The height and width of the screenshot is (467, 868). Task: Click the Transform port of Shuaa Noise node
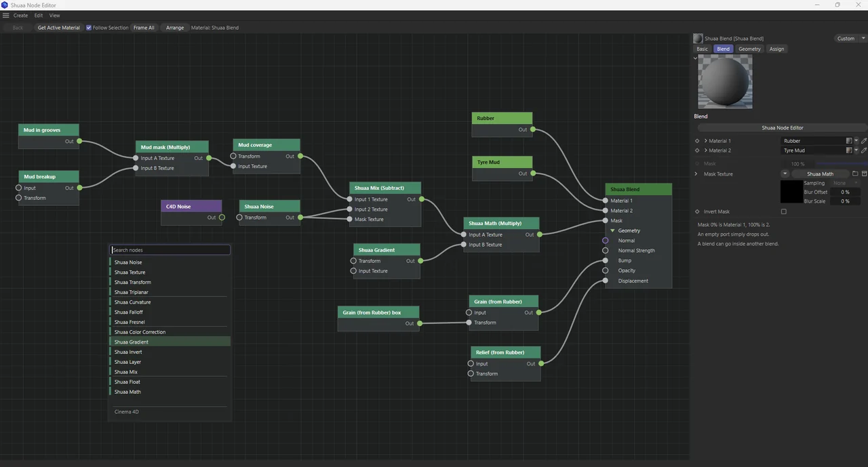tap(239, 218)
